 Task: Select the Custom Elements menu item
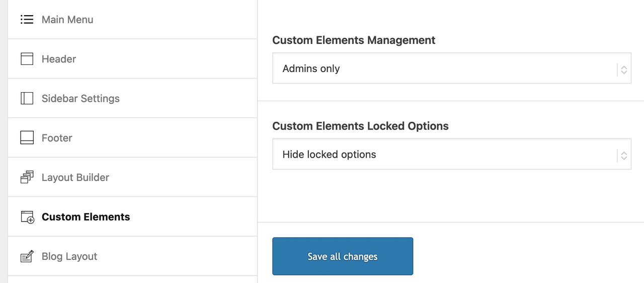(x=132, y=217)
